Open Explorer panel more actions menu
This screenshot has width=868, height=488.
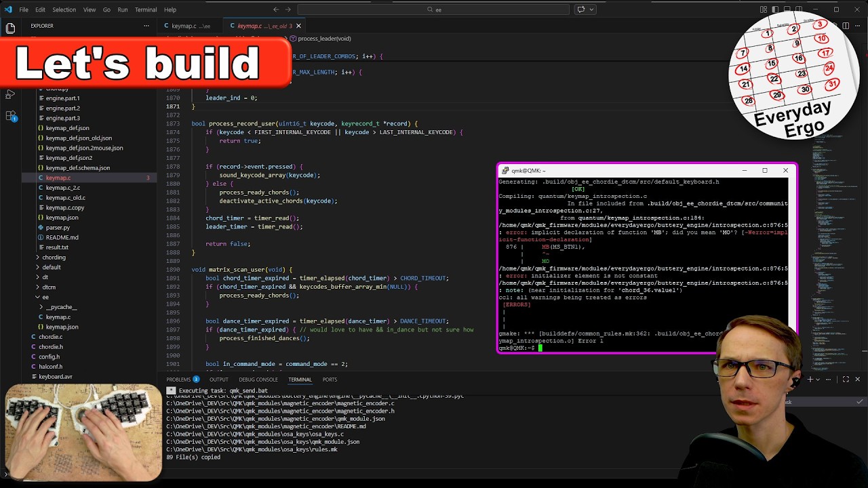pyautogui.click(x=146, y=26)
